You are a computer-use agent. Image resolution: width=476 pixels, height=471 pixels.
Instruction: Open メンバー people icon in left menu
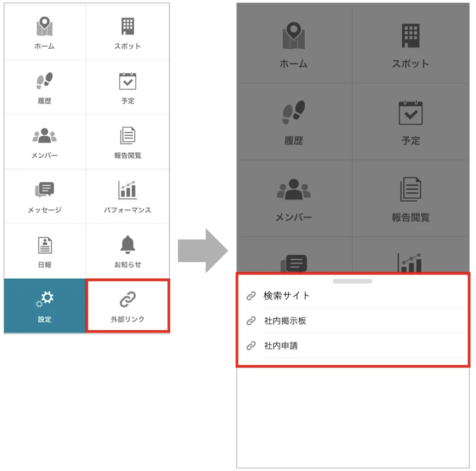pyautogui.click(x=45, y=135)
